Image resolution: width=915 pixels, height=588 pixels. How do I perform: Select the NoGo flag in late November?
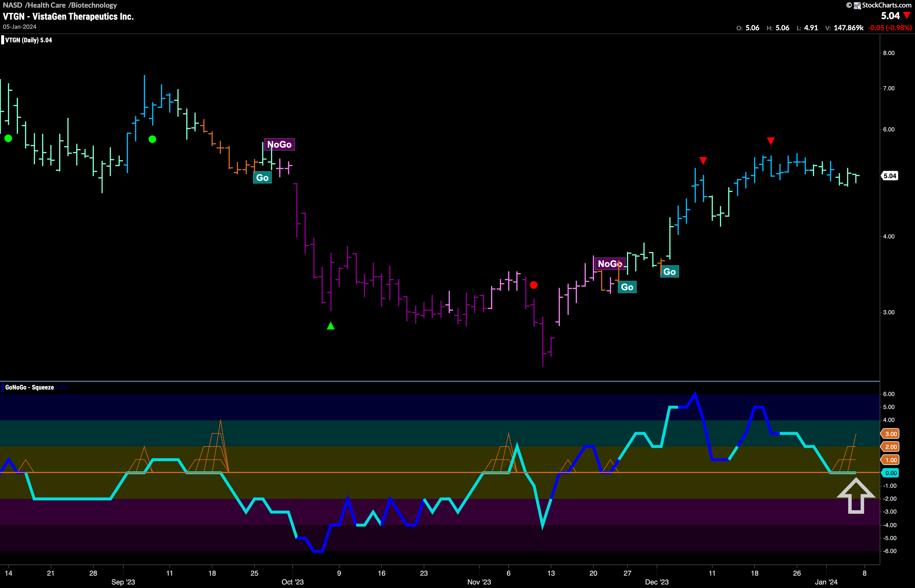610,263
